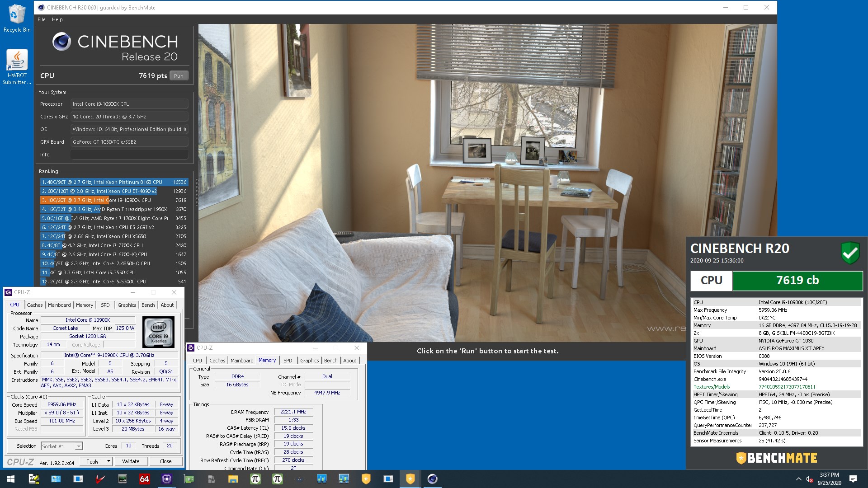Select the Ryzen Threadripper 1950X ranking row
The height and width of the screenshot is (488, 868).
click(x=114, y=209)
